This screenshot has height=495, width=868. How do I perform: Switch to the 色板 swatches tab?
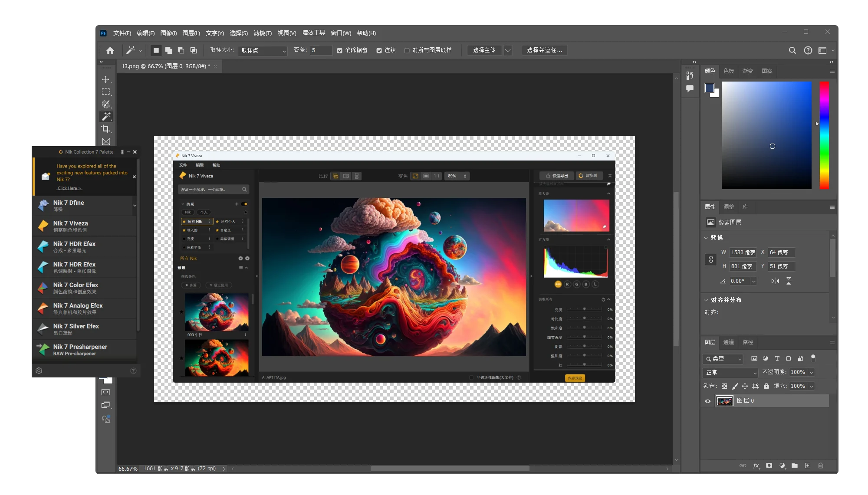[729, 71]
